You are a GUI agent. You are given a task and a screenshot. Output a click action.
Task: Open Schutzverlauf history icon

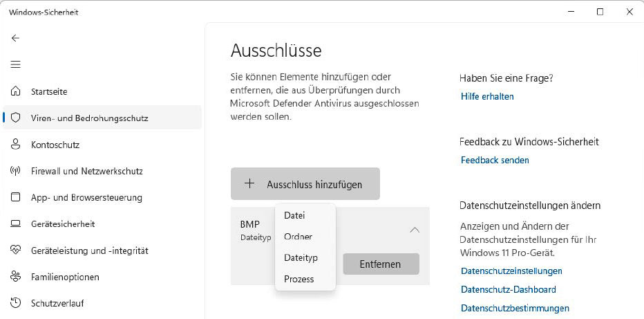click(15, 303)
